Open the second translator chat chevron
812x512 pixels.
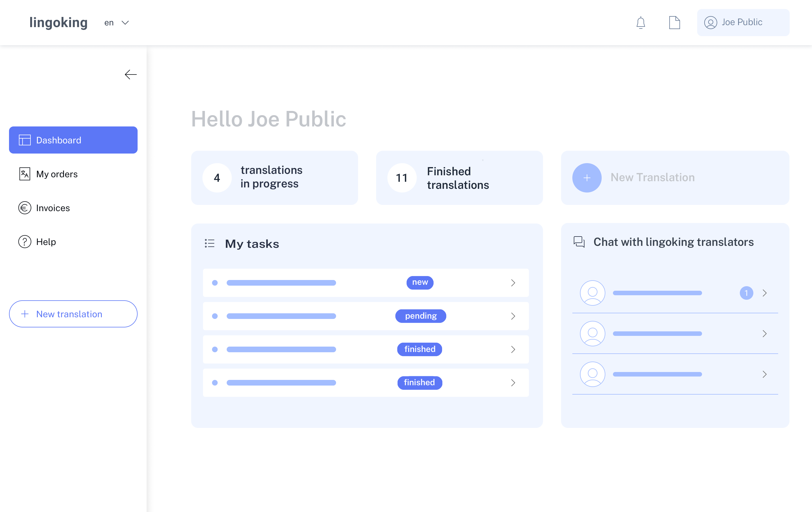click(764, 333)
